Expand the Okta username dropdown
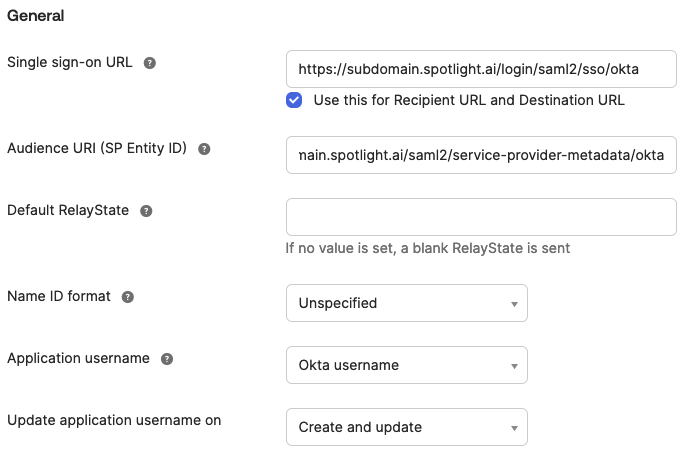Screen dimensions: 685x457 (406, 365)
